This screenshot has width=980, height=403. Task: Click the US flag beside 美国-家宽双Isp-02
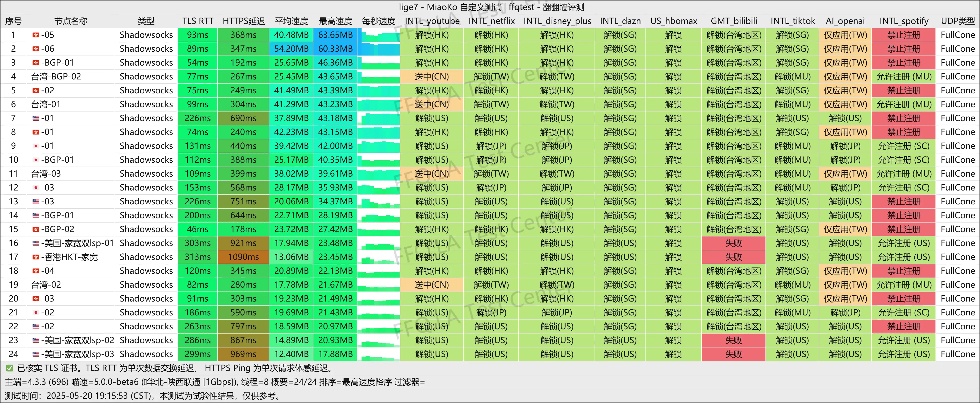point(36,340)
